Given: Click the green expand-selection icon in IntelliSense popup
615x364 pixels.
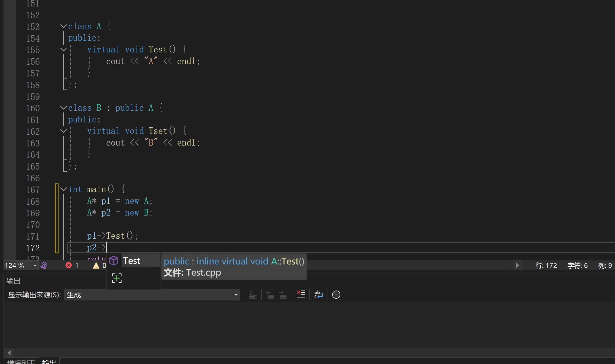Looking at the screenshot, I should tap(117, 278).
